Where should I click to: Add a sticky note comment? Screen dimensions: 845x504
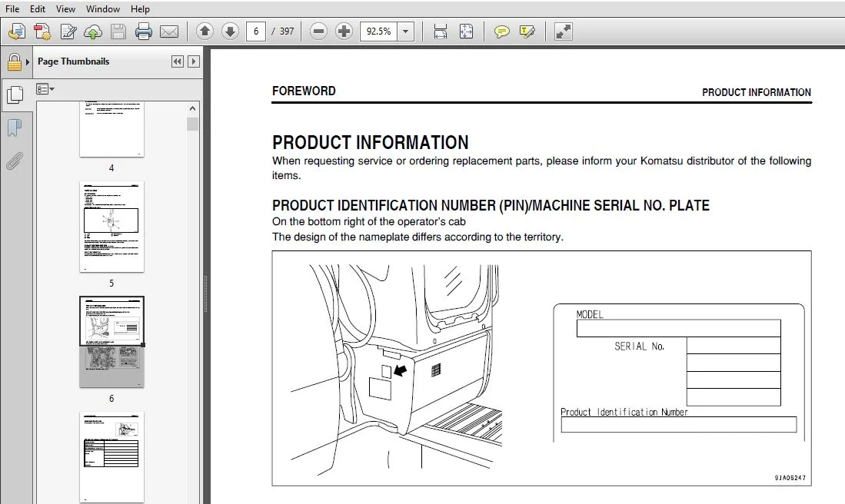click(x=502, y=31)
